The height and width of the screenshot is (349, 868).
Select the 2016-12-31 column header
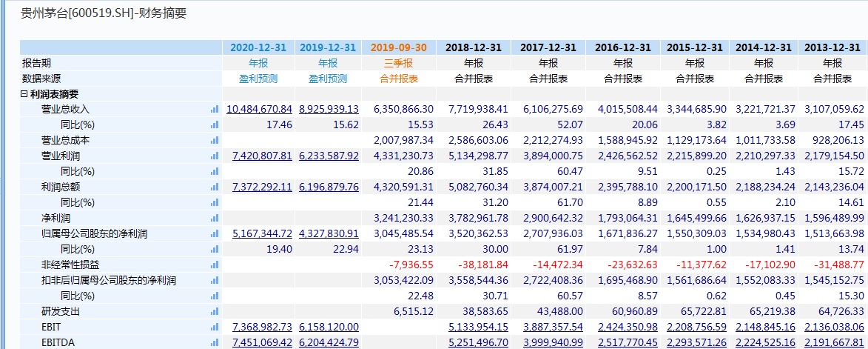pyautogui.click(x=623, y=47)
